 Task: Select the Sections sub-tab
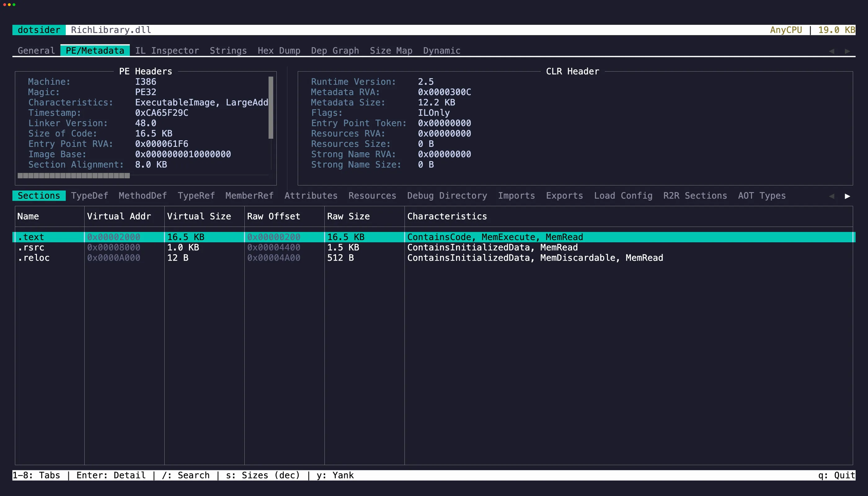pos(39,196)
